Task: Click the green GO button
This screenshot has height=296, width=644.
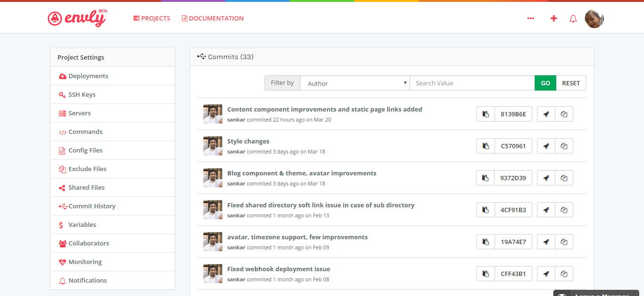Action: click(545, 83)
